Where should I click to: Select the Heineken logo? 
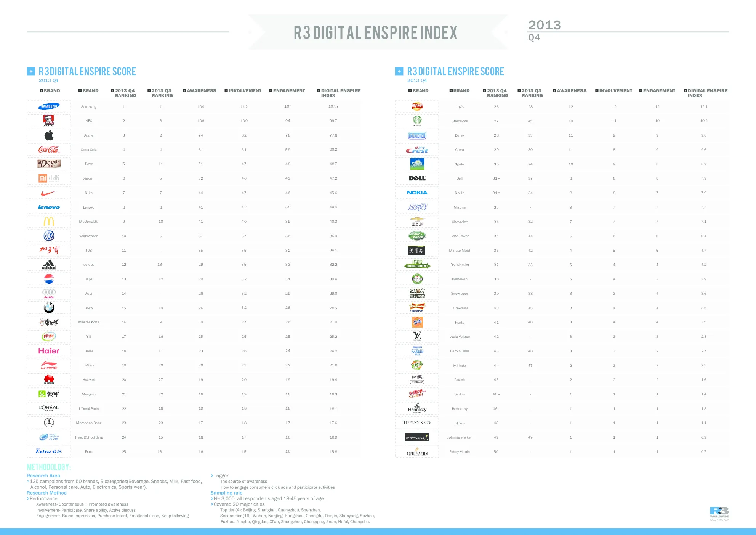coord(417,279)
